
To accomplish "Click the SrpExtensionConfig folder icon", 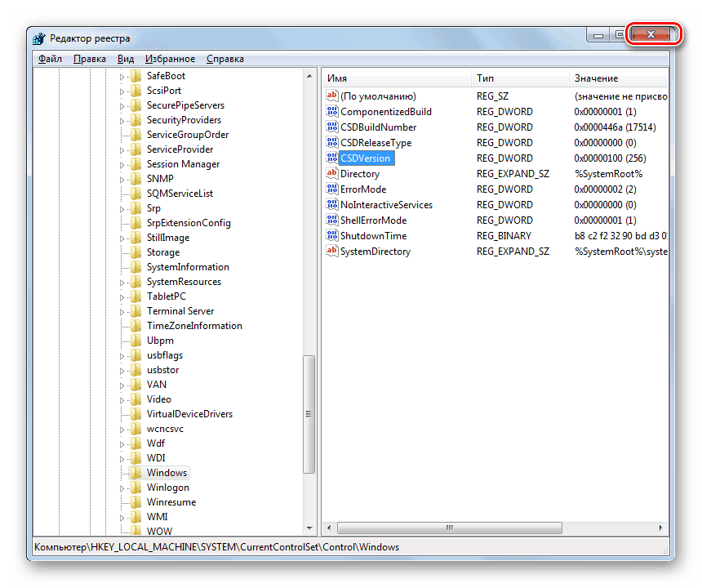I will coord(136,223).
